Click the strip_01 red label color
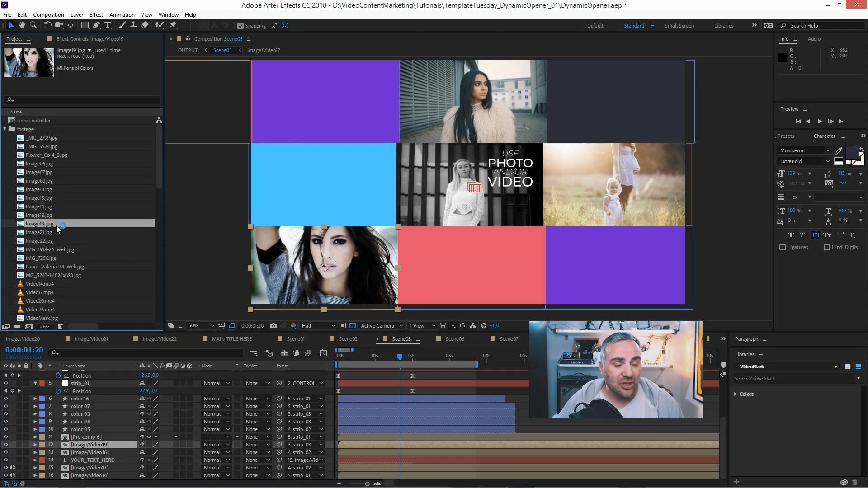The image size is (868, 488). 42,383
